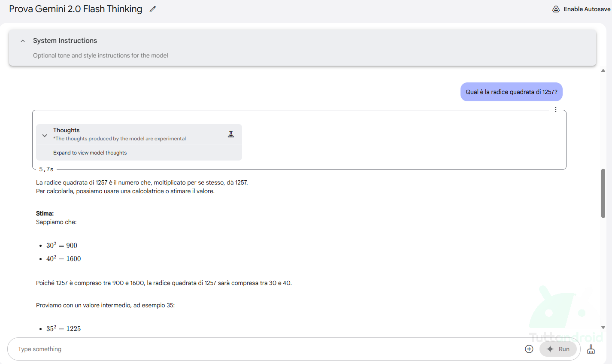The height and width of the screenshot is (364, 612).
Task: Collapse the System Instructions panel
Action: point(23,41)
